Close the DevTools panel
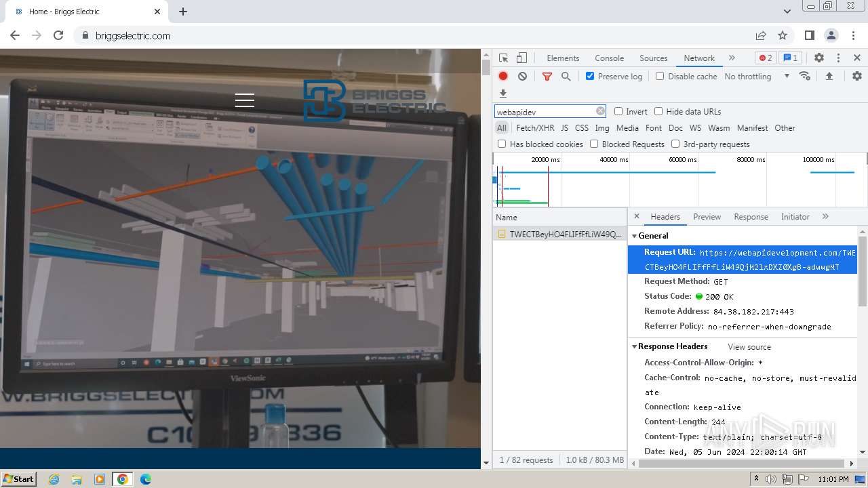 click(857, 58)
